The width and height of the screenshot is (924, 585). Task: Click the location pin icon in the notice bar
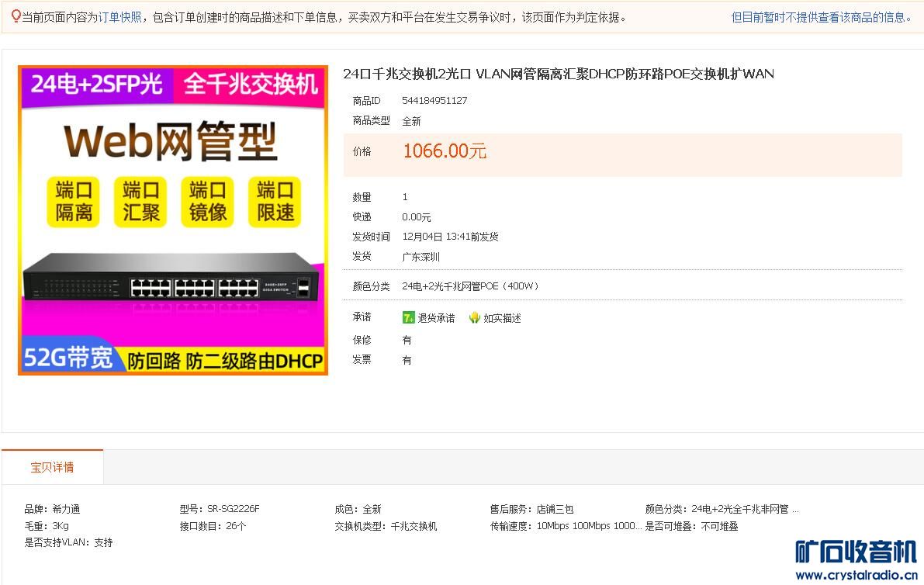(x=16, y=16)
